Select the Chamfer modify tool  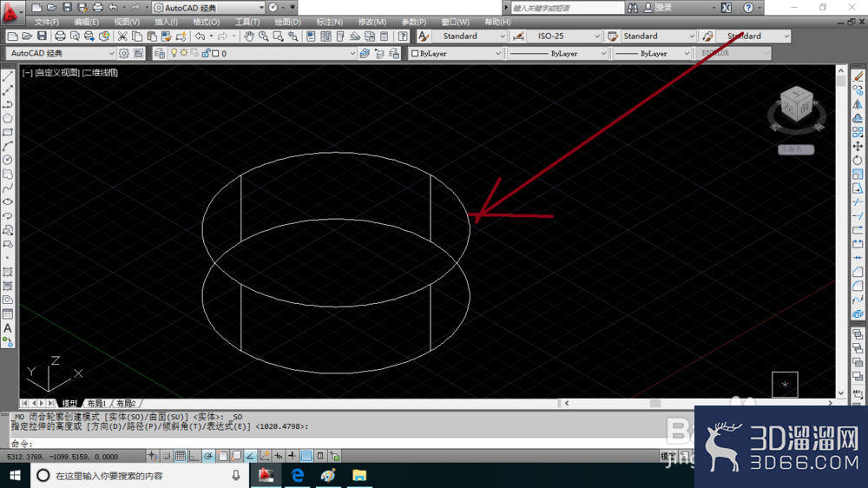[858, 272]
